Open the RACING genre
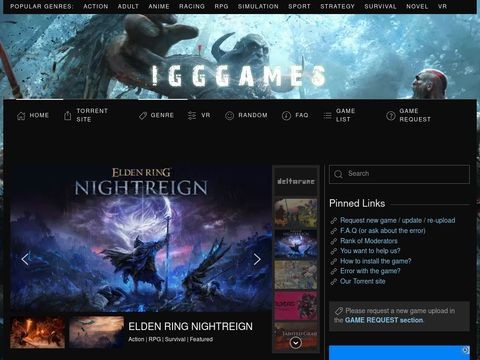480x360 pixels. coord(192,6)
